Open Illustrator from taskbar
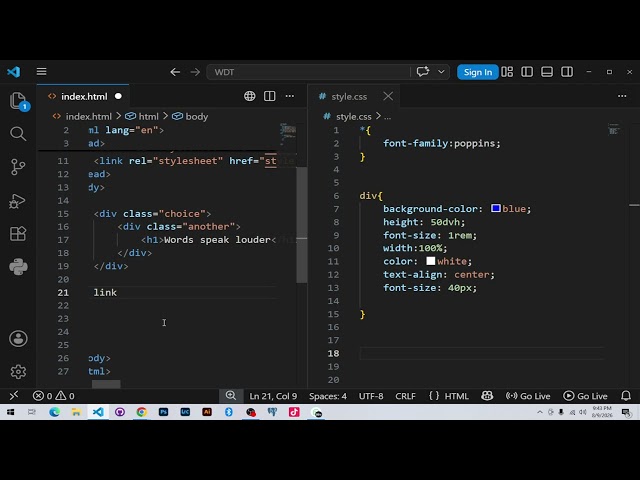The image size is (640, 480). (207, 412)
